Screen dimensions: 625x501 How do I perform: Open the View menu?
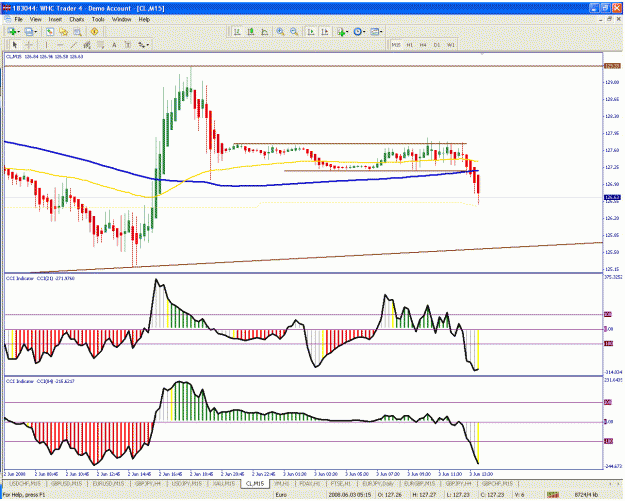coord(35,19)
